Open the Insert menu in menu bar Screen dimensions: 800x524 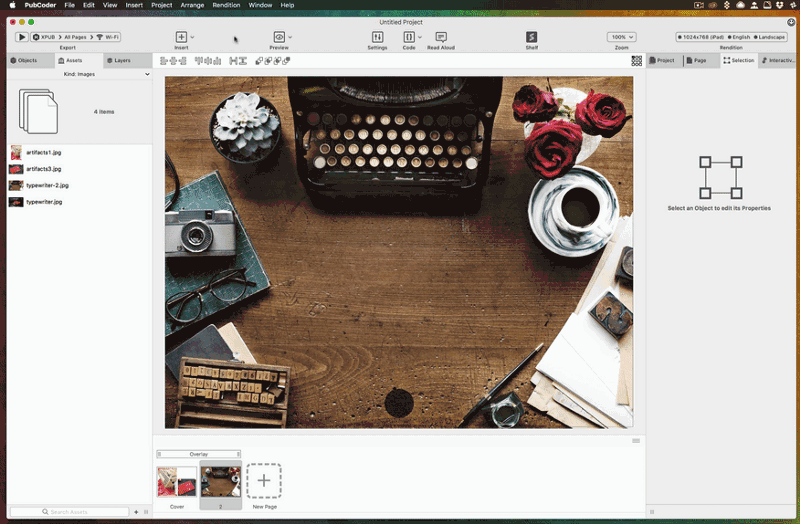[x=134, y=5]
